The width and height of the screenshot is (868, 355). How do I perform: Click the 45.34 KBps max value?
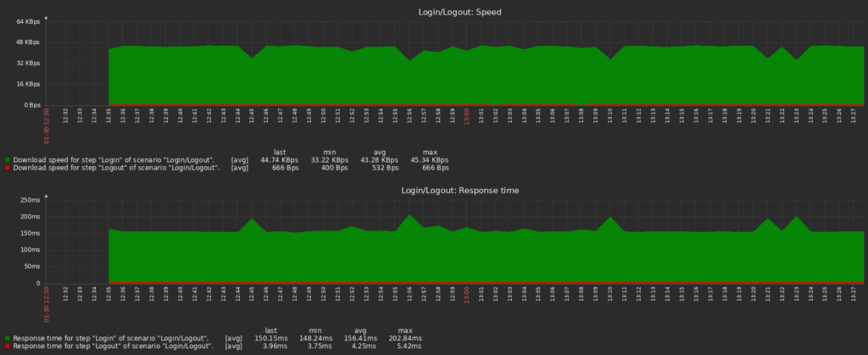pos(431,159)
